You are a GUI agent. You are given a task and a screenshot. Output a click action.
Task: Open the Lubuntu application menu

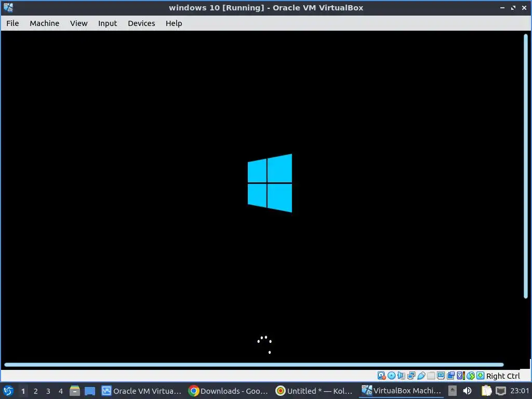(8, 391)
